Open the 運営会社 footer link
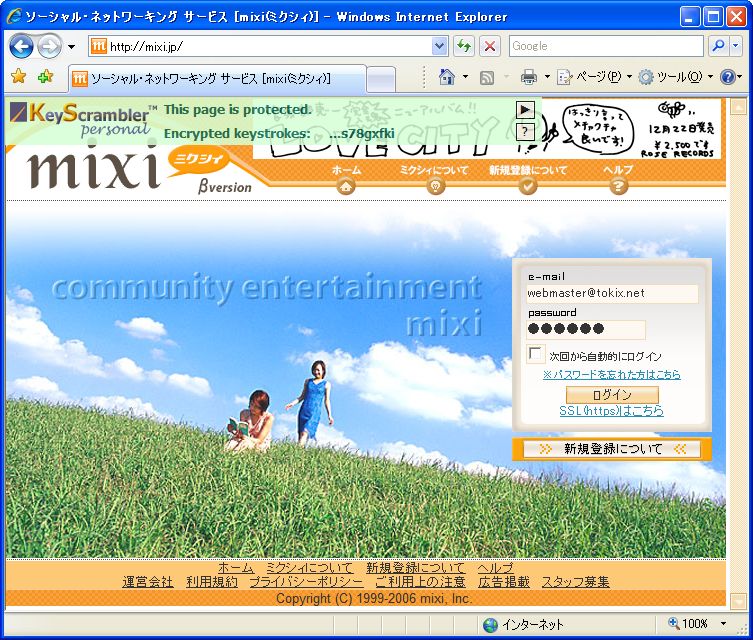Image resolution: width=753 pixels, height=640 pixels. click(x=148, y=582)
